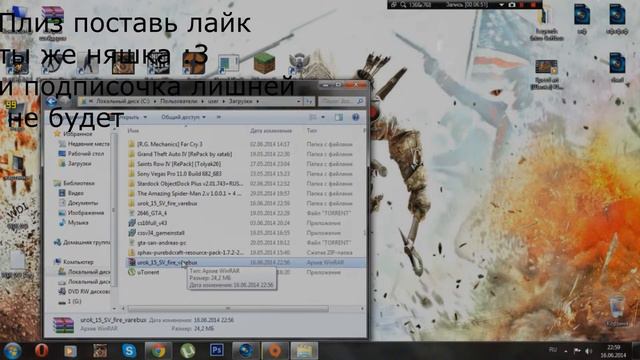The width and height of the screenshot is (640, 360).
Task: Select 'DVD RW дисковод' in the navigation pane
Action: coord(84,291)
